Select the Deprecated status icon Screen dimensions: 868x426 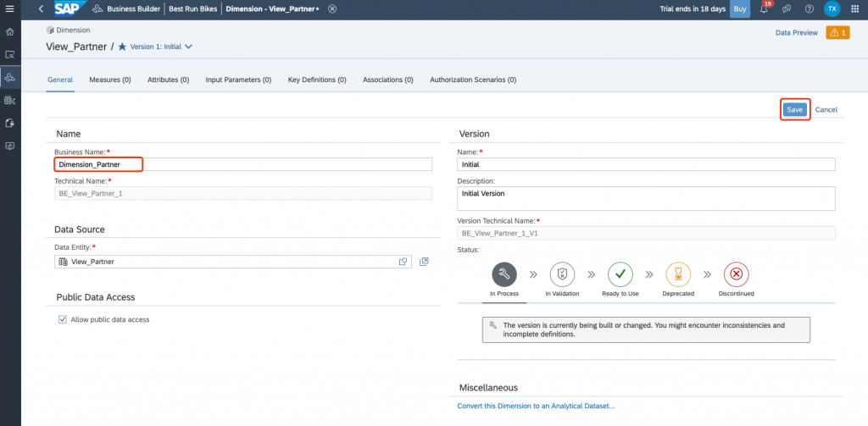coord(678,274)
